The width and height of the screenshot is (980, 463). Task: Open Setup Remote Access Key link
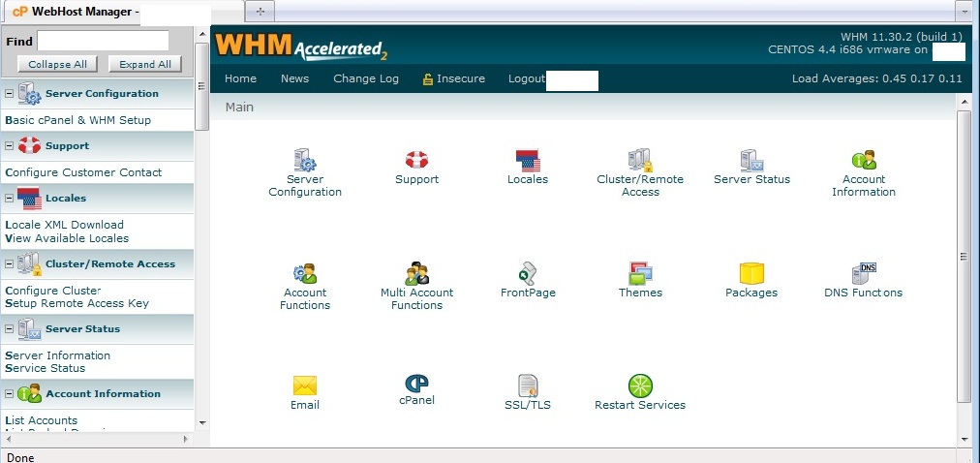pyautogui.click(x=77, y=304)
